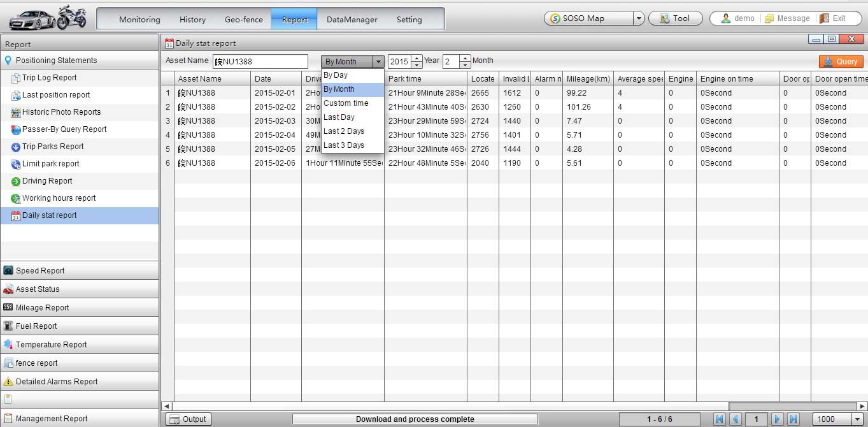The image size is (868, 427).
Task: Go to next page
Action: click(x=777, y=419)
